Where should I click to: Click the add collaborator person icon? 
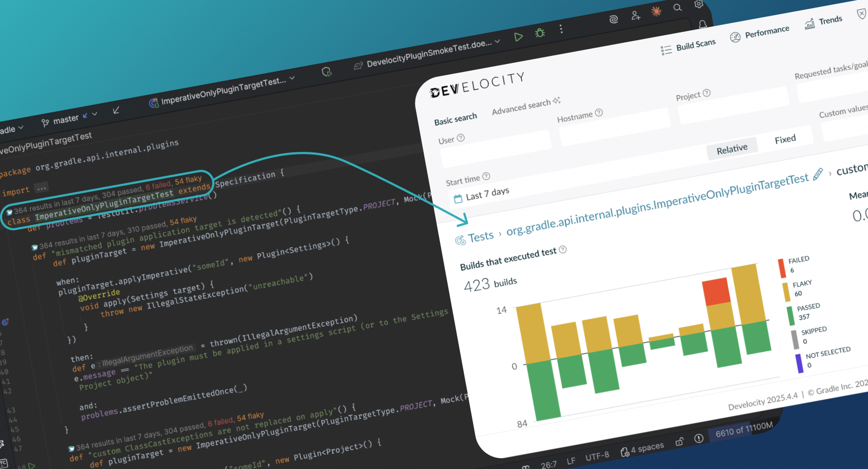coord(636,16)
